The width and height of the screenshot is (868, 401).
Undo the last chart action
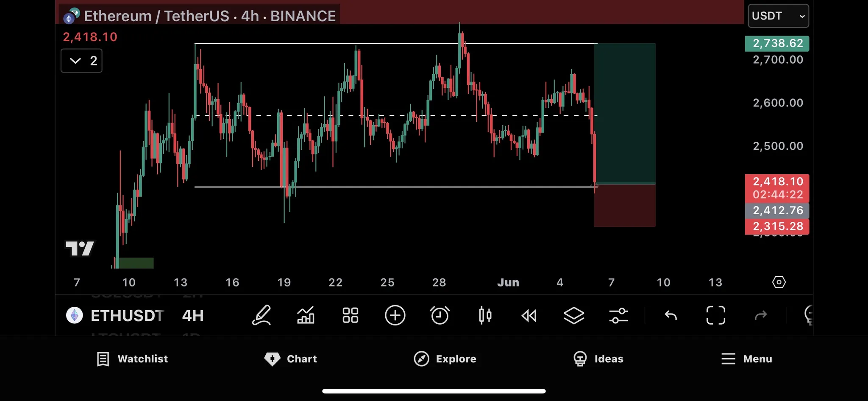670,315
